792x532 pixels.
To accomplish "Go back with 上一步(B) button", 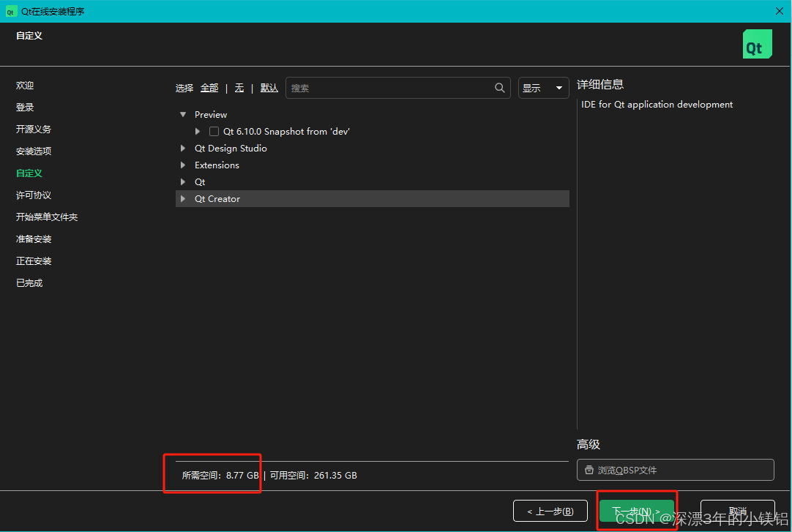I will (550, 512).
